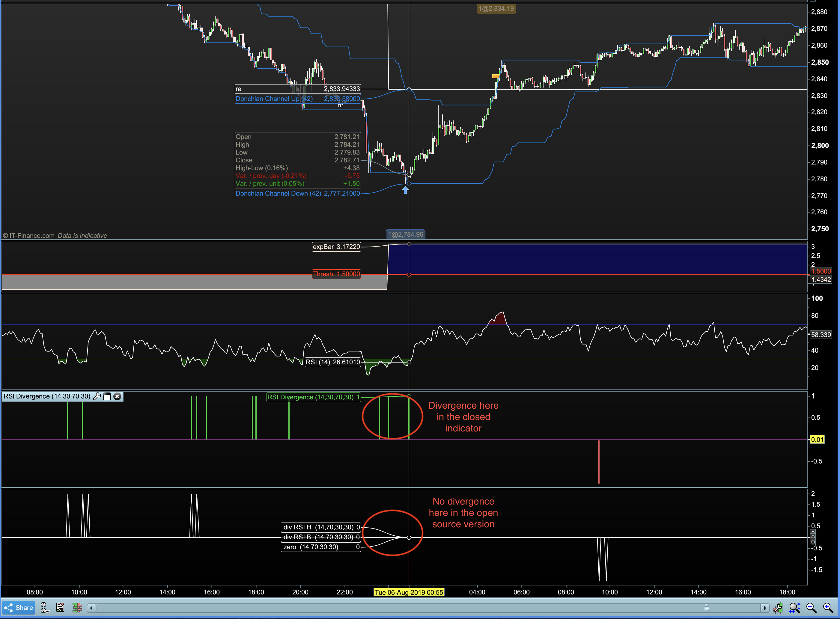The height and width of the screenshot is (619, 840).
Task: Open the order list icon
Action: [x=60, y=607]
